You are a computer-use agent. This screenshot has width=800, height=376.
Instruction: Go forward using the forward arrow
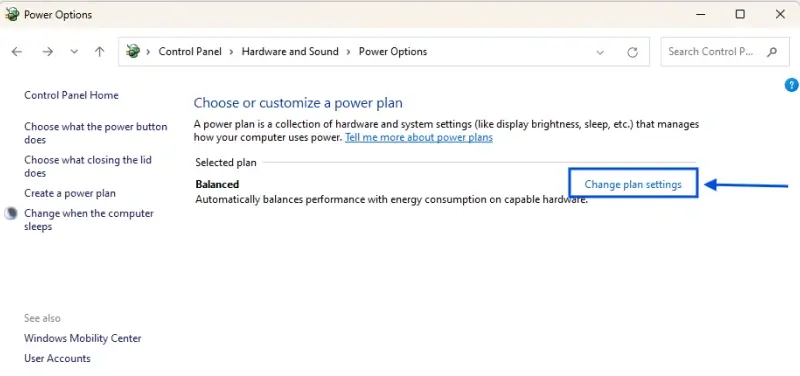click(47, 52)
